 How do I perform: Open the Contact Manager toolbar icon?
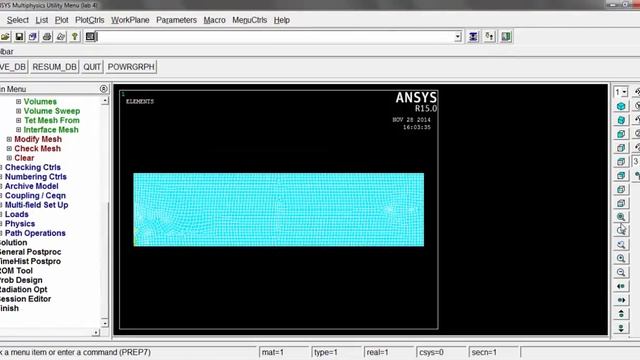(x=506, y=37)
